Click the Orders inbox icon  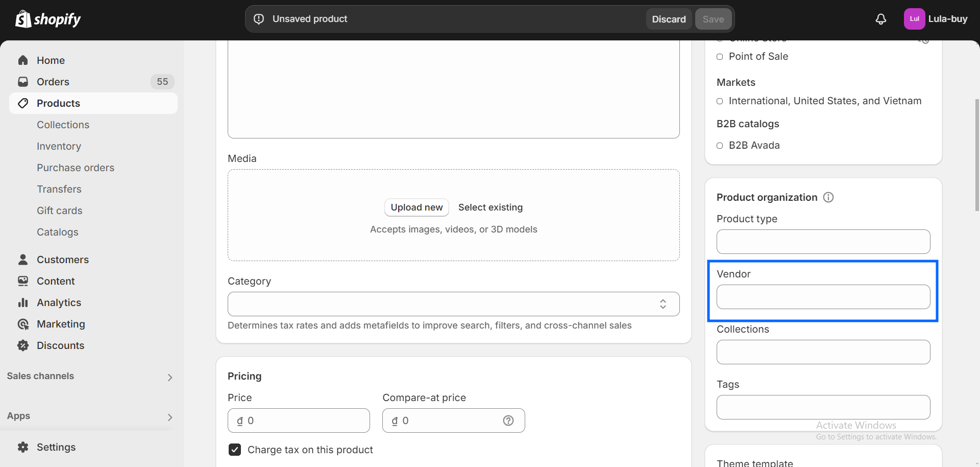(x=23, y=82)
